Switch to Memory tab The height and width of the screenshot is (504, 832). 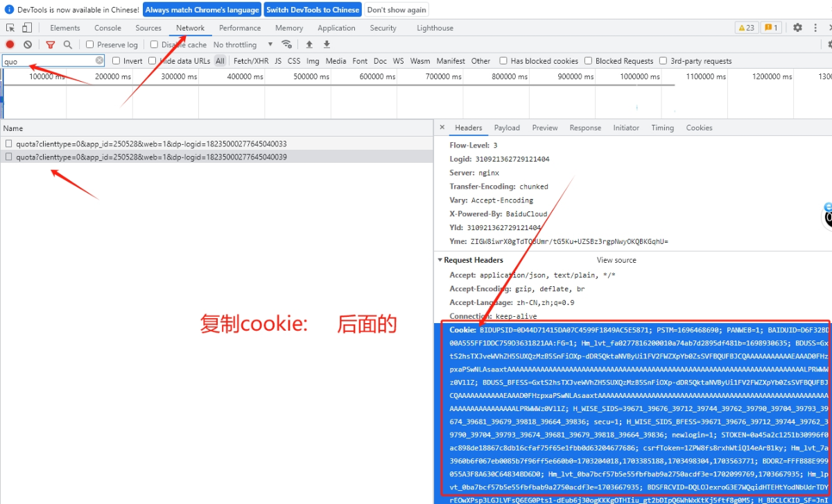(289, 28)
